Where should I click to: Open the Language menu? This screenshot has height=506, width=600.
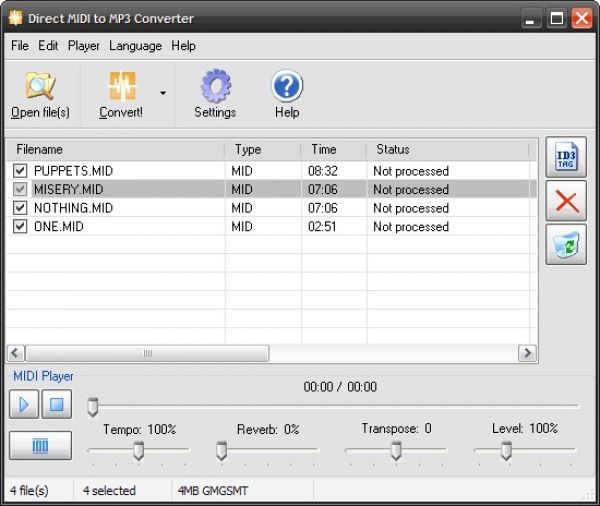point(135,46)
